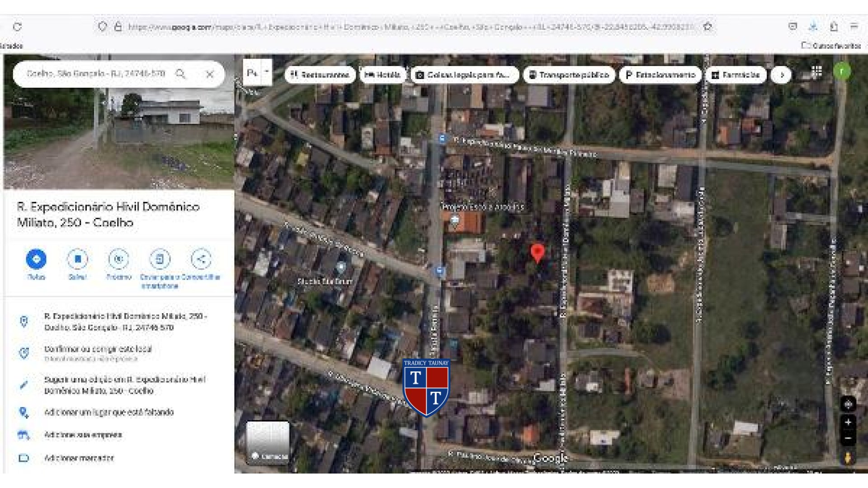868x488 pixels.
Task: Reload the page in the browser
Action: [x=17, y=27]
